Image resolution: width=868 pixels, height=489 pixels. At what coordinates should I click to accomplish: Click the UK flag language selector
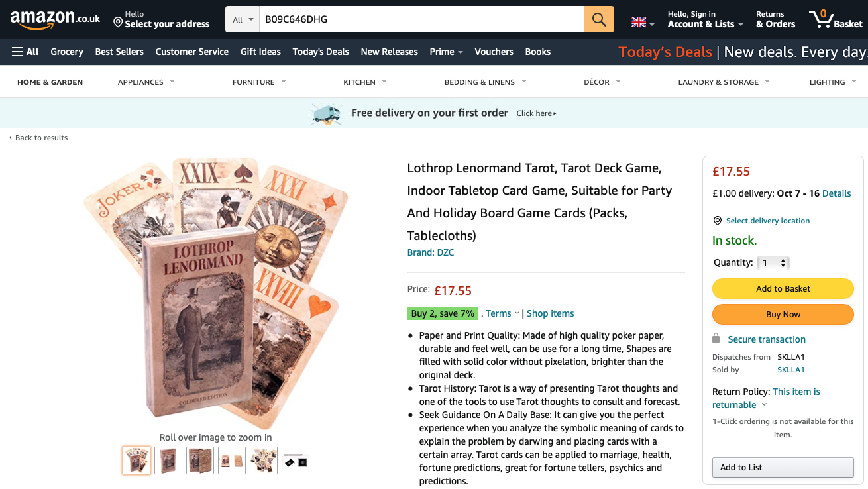[x=643, y=23]
